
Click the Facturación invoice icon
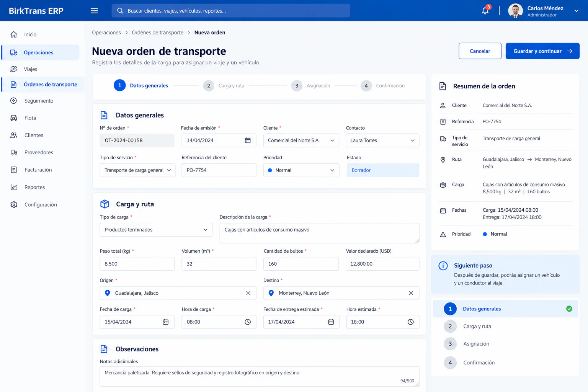click(14, 170)
